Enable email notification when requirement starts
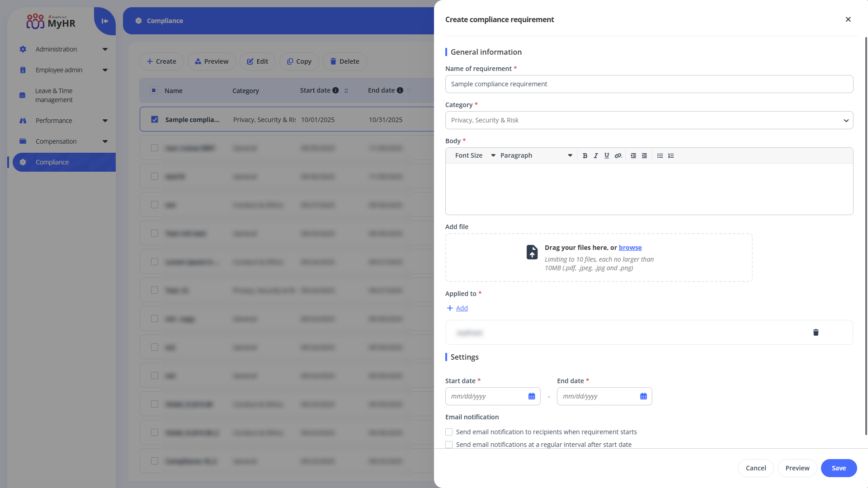868x488 pixels. (448, 432)
